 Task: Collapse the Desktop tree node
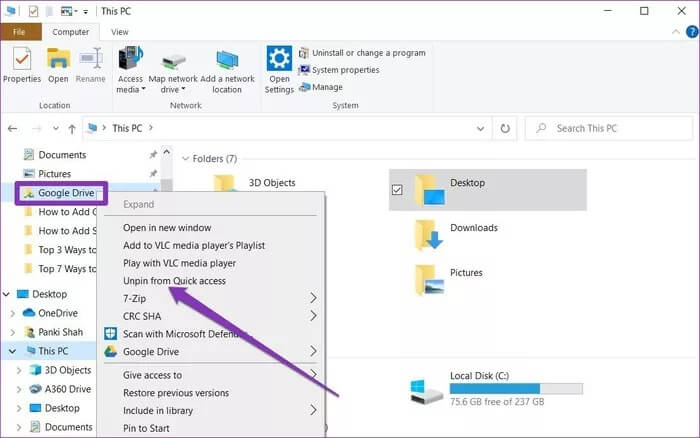point(6,294)
